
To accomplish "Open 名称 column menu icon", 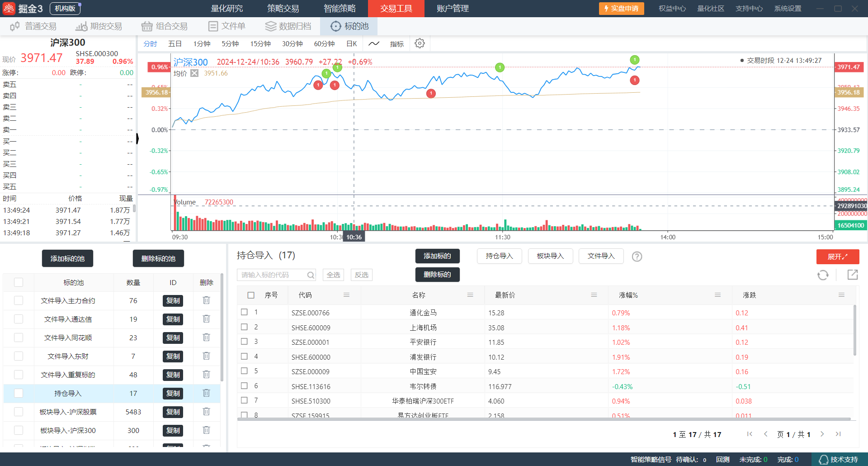I will tap(470, 295).
